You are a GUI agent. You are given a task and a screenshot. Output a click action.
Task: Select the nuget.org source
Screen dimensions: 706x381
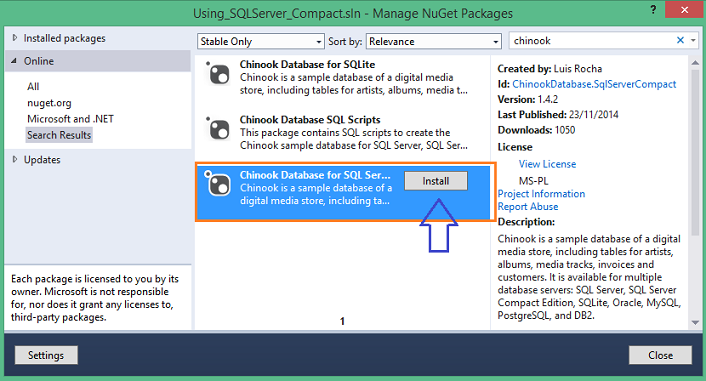click(49, 103)
